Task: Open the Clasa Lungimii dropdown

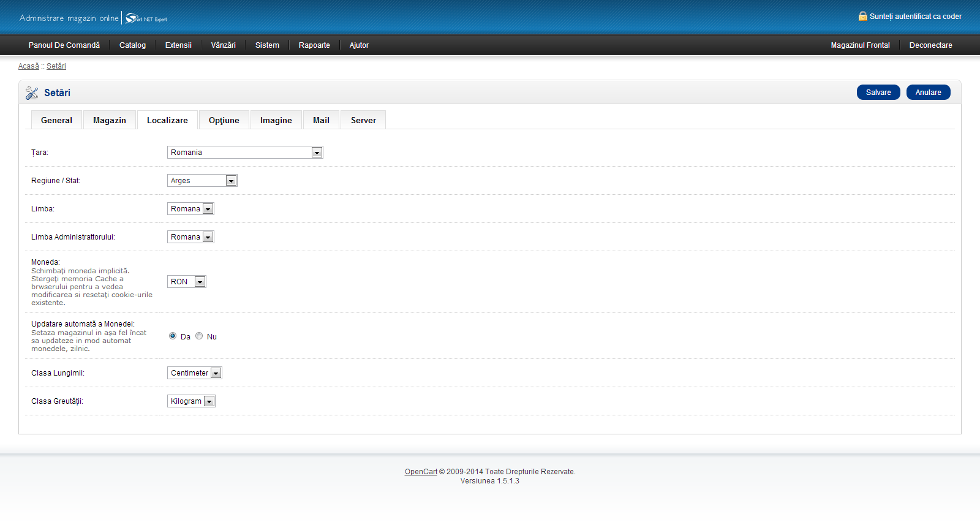Action: [x=195, y=373]
